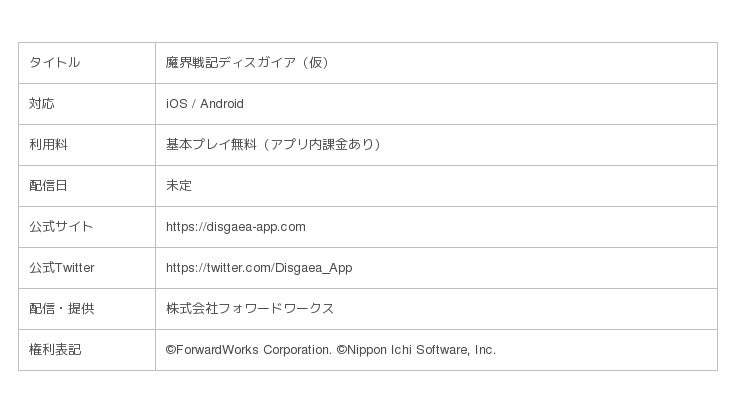Click the 配信日 label cell
The width and height of the screenshot is (740, 411).
point(48,186)
